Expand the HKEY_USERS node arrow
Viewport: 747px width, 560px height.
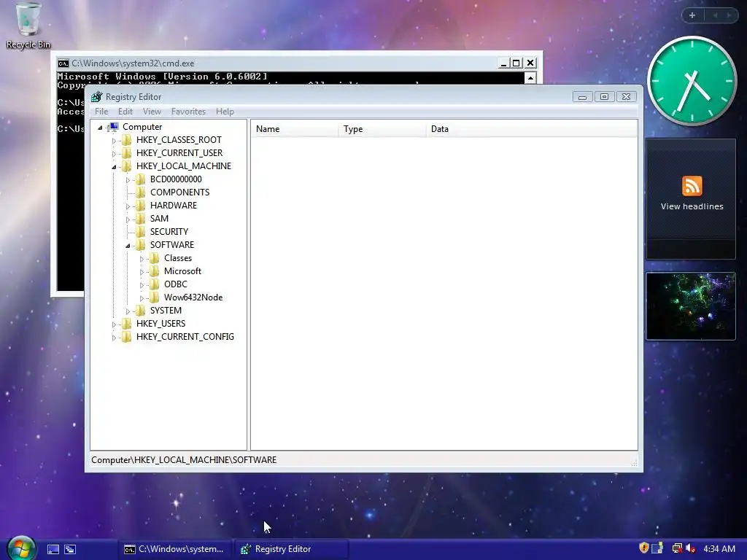click(x=114, y=324)
